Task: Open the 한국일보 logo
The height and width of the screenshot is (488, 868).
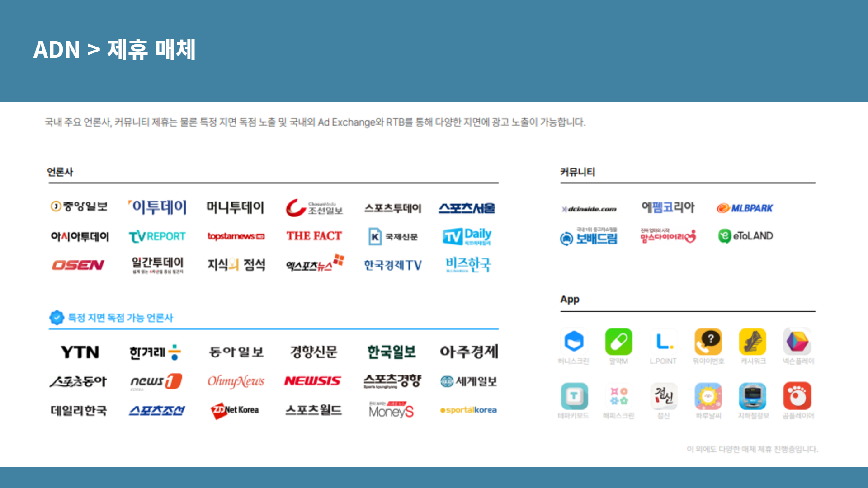Action: point(392,352)
